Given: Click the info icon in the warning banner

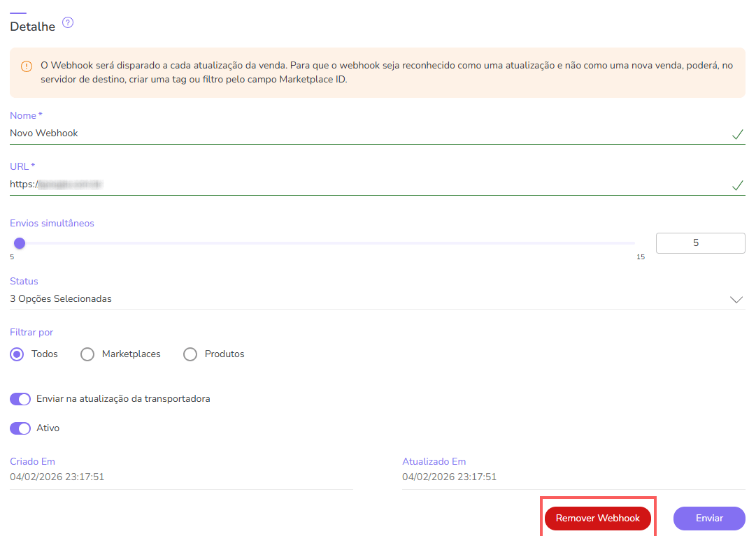Looking at the screenshot, I should (x=27, y=65).
